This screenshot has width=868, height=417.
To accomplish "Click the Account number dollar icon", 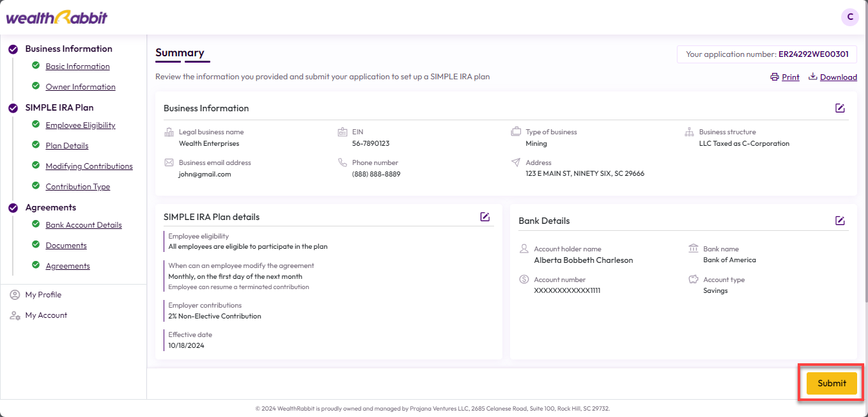I will point(524,279).
